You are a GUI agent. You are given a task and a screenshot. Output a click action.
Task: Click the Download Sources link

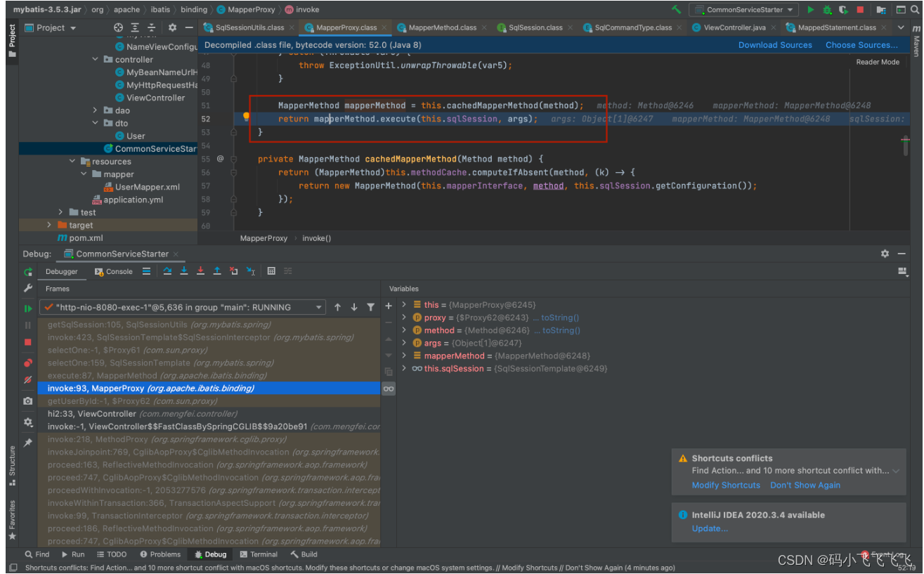click(x=775, y=45)
